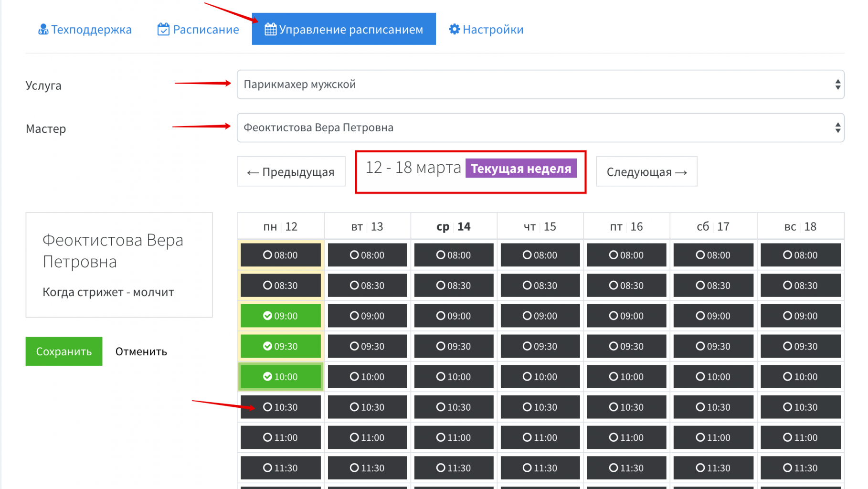Click the Отменить link
The height and width of the screenshot is (489, 868).
[x=141, y=351]
